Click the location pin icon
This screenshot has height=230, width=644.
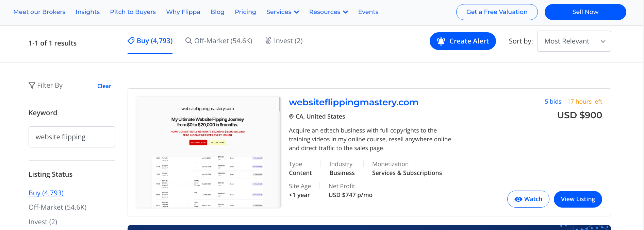click(291, 117)
